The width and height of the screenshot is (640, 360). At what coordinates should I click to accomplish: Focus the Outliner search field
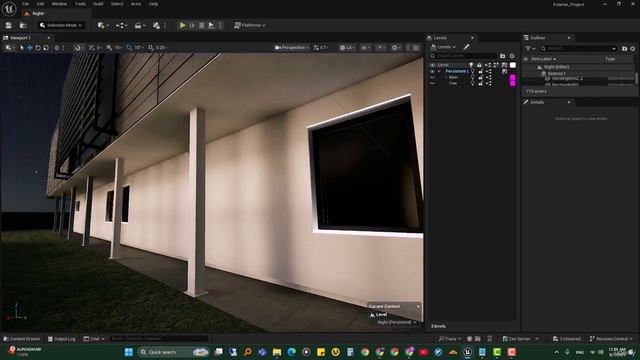pos(578,49)
